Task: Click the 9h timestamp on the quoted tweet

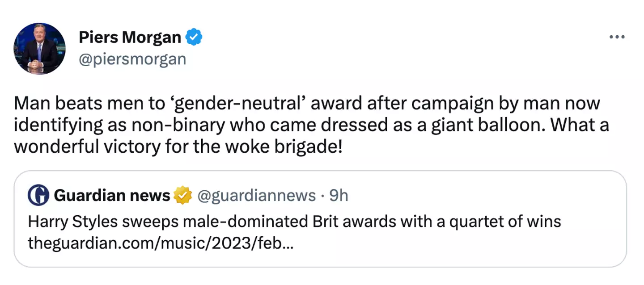Action: point(339,196)
